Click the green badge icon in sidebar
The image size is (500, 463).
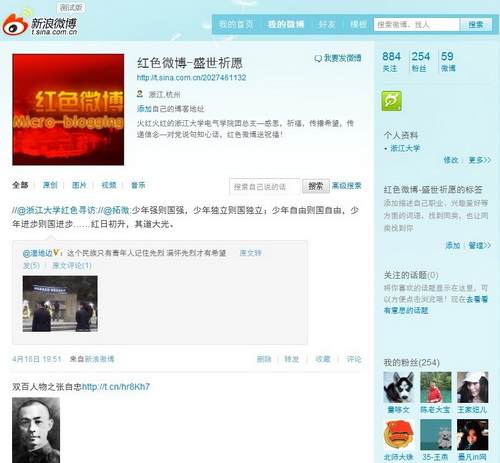pyautogui.click(x=391, y=101)
